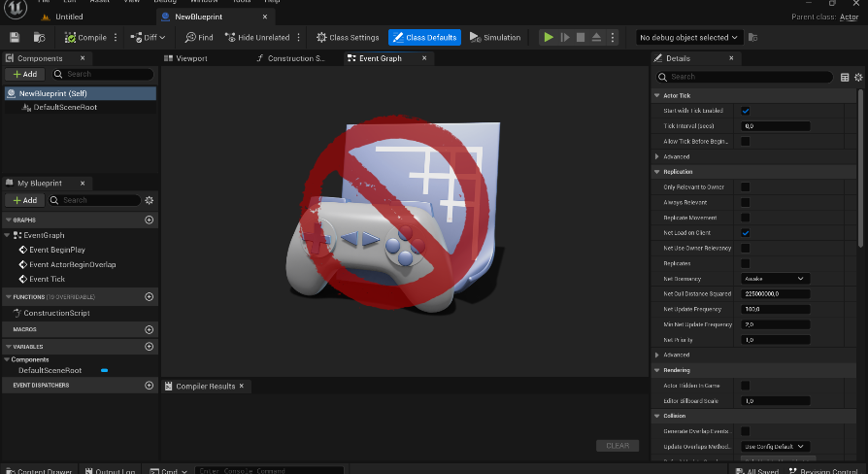This screenshot has width=868, height=474.
Task: Open the Net Dormancy dropdown
Action: [x=776, y=278]
